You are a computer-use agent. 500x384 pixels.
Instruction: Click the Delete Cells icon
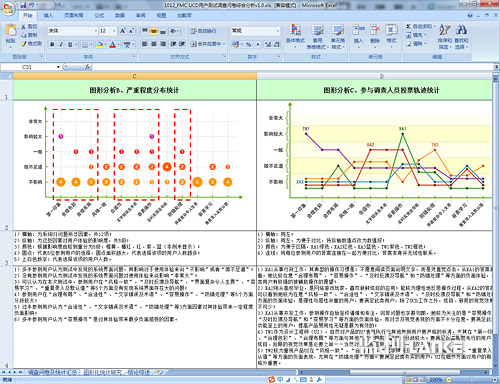click(375, 30)
